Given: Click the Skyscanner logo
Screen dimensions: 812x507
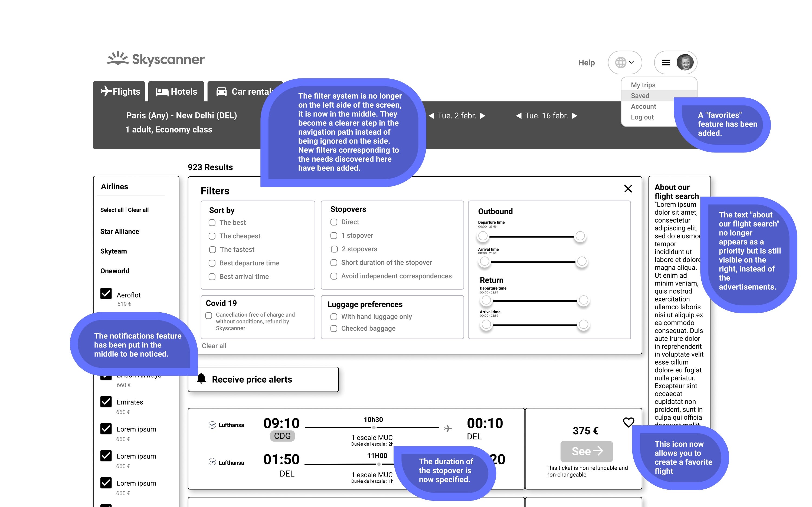Looking at the screenshot, I should pos(156,59).
